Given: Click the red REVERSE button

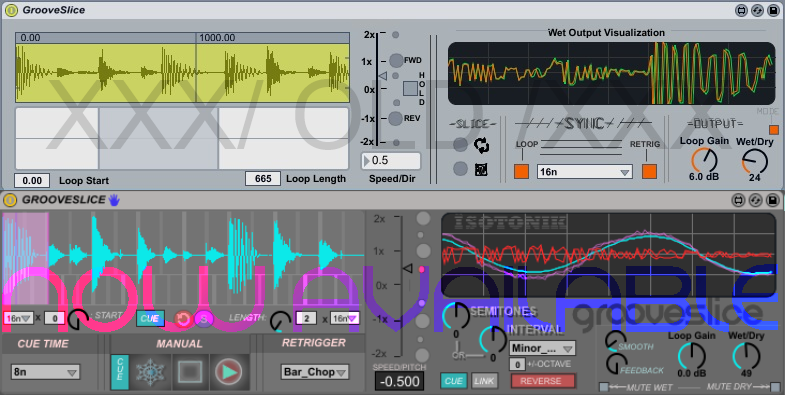Looking at the screenshot, I should [543, 381].
